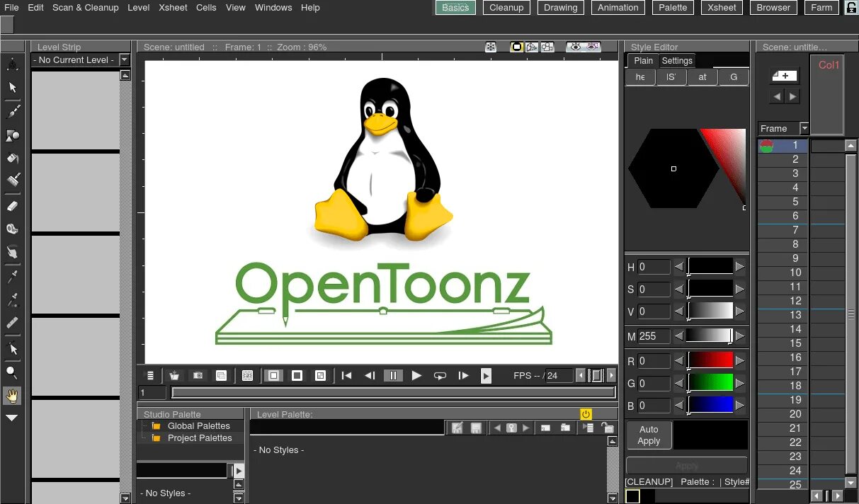The height and width of the screenshot is (504, 859).
Task: Open Project Palettes in the Studio Palette
Action: [x=199, y=437]
